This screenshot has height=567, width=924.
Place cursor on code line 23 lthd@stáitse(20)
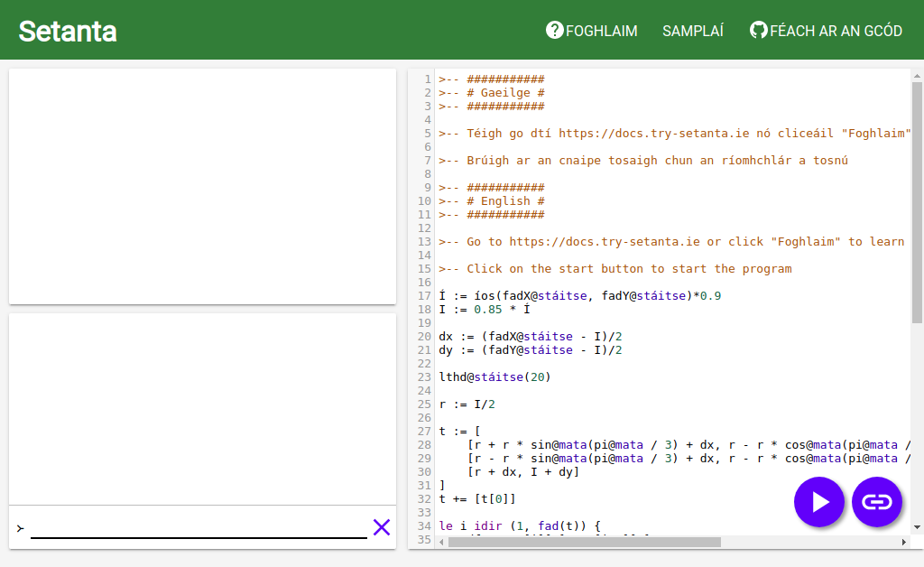(x=495, y=377)
